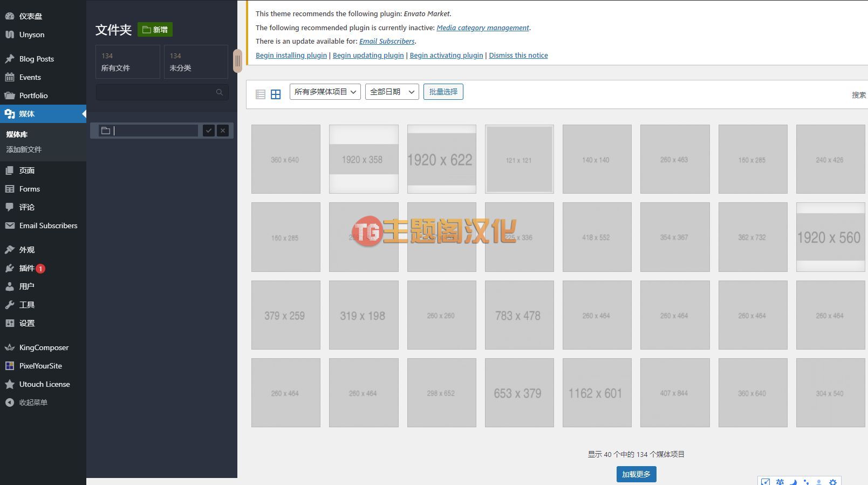Click the green New folder (新增) button
The width and height of the screenshot is (868, 485).
coord(155,30)
